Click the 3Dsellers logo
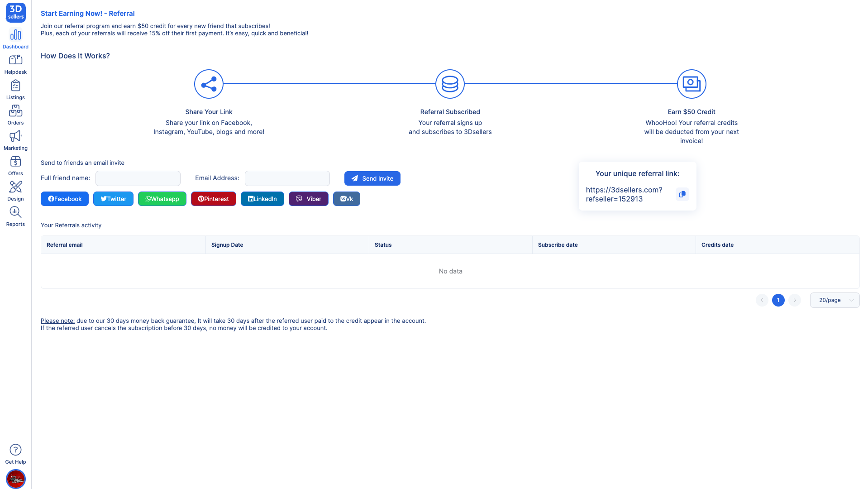The width and height of the screenshot is (868, 489). [x=15, y=13]
